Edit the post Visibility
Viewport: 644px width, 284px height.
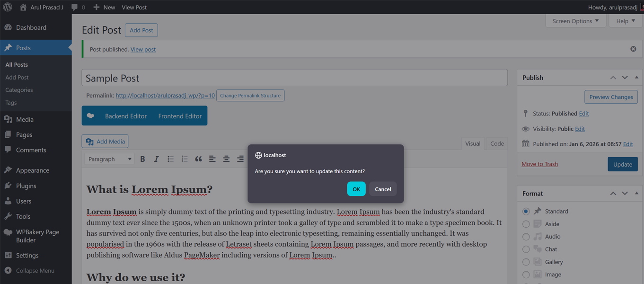pyautogui.click(x=580, y=129)
